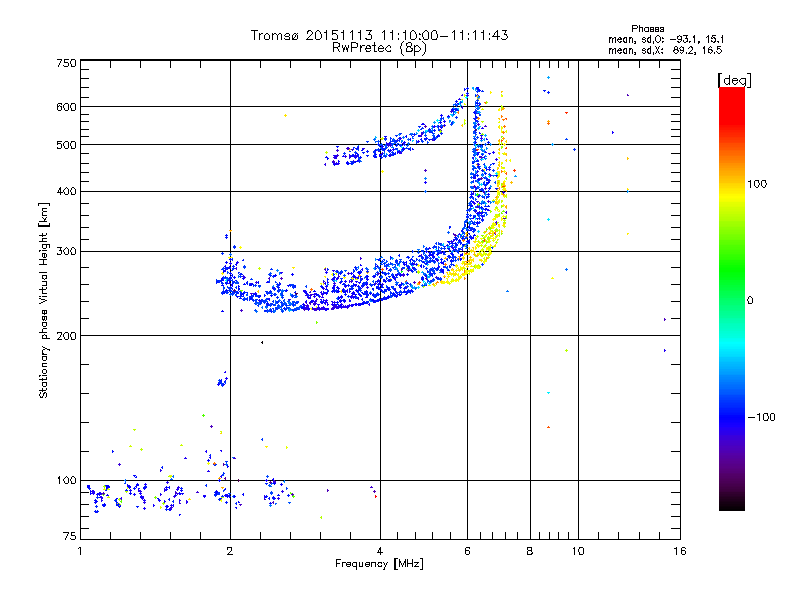The width and height of the screenshot is (800, 600).
Task: Click the y-axis '750' tick label
Action: click(66, 63)
